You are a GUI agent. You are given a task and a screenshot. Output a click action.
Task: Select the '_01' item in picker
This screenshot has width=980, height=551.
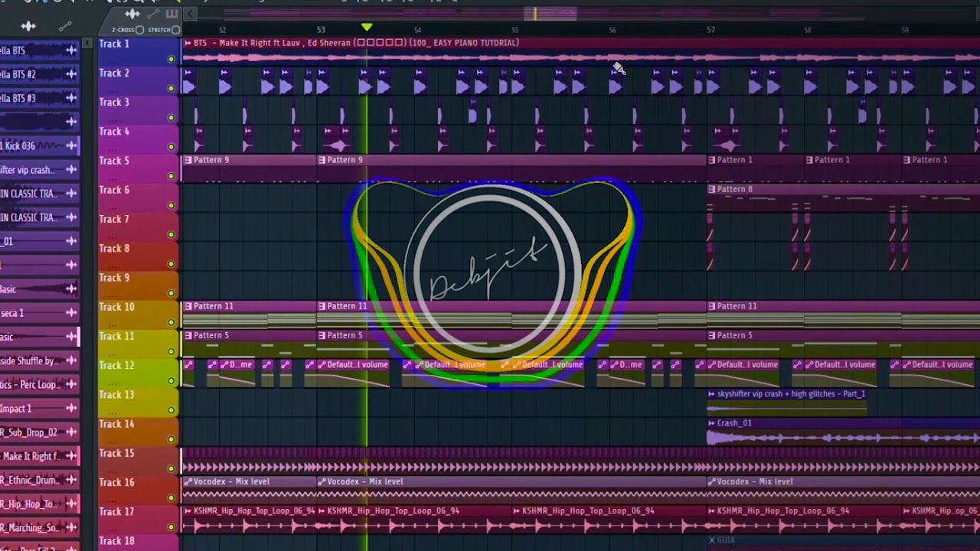pos(40,241)
